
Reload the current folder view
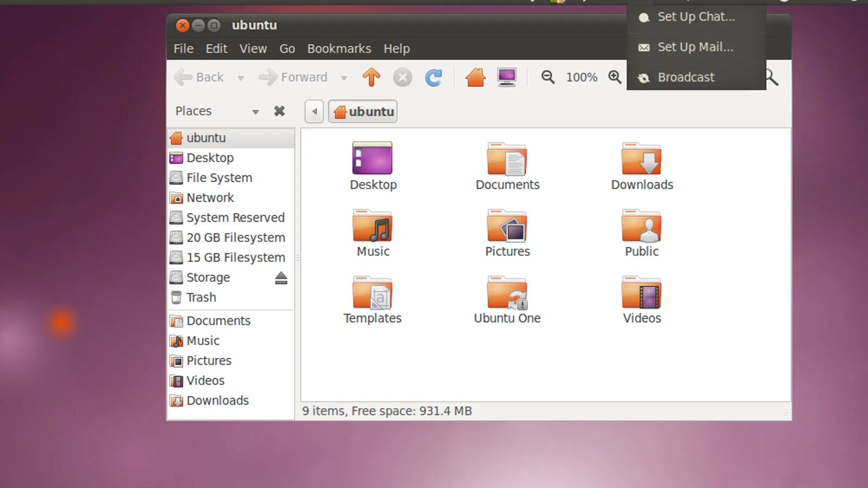point(433,78)
